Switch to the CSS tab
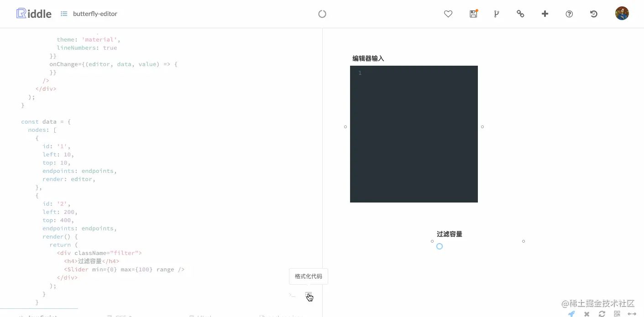Screen dimensions: 644x317 (x=120, y=316)
